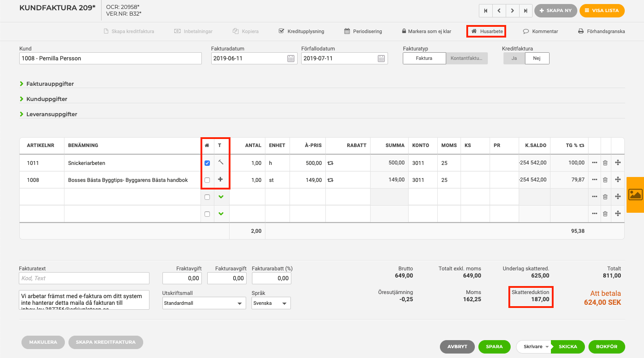Open the Skrivare send method dropdown
The width and height of the screenshot is (644, 358).
click(x=534, y=346)
